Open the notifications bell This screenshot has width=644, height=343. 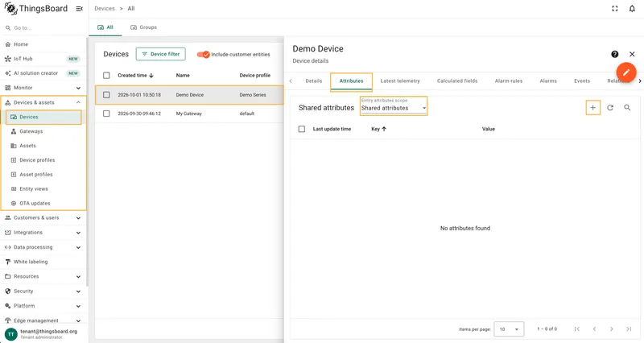(x=632, y=9)
